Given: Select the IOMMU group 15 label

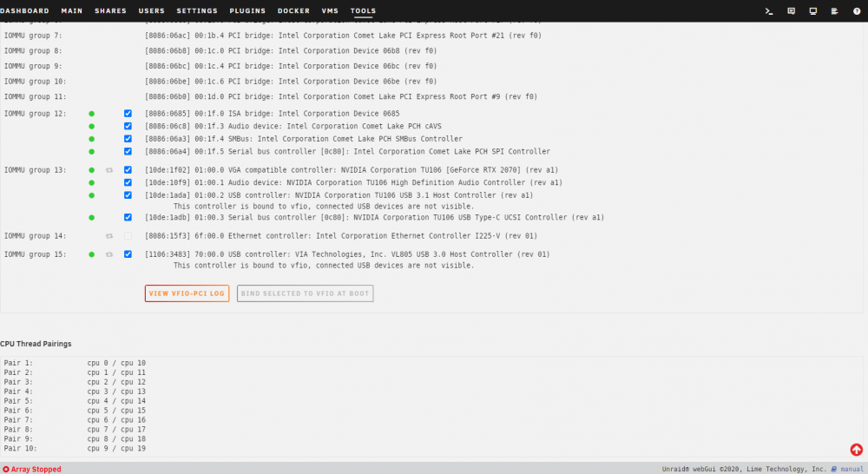Looking at the screenshot, I should 35,254.
